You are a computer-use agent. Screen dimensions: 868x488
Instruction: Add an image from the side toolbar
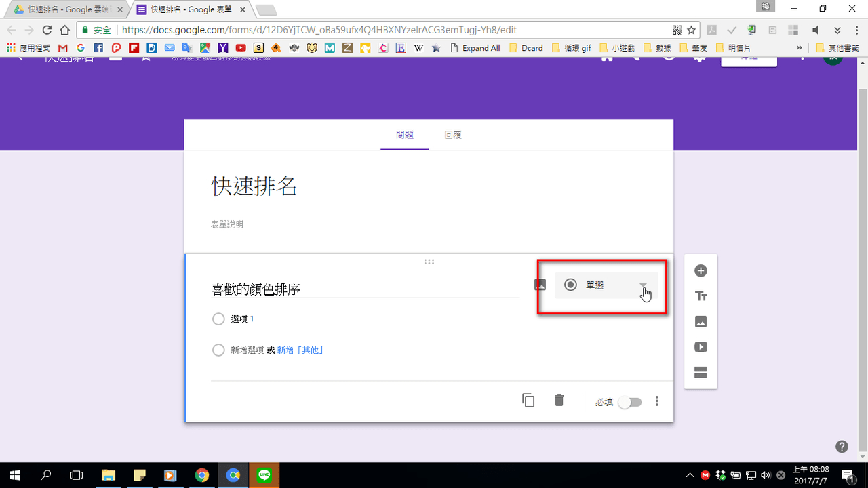point(701,322)
